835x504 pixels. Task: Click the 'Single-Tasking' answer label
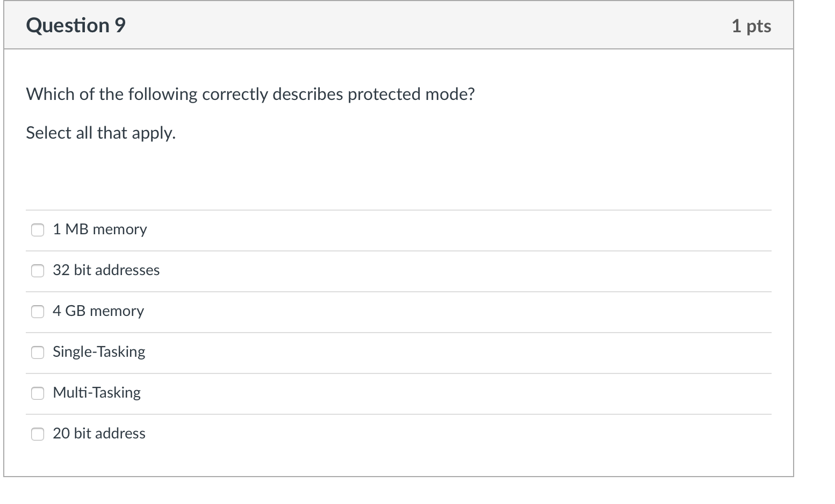point(99,352)
